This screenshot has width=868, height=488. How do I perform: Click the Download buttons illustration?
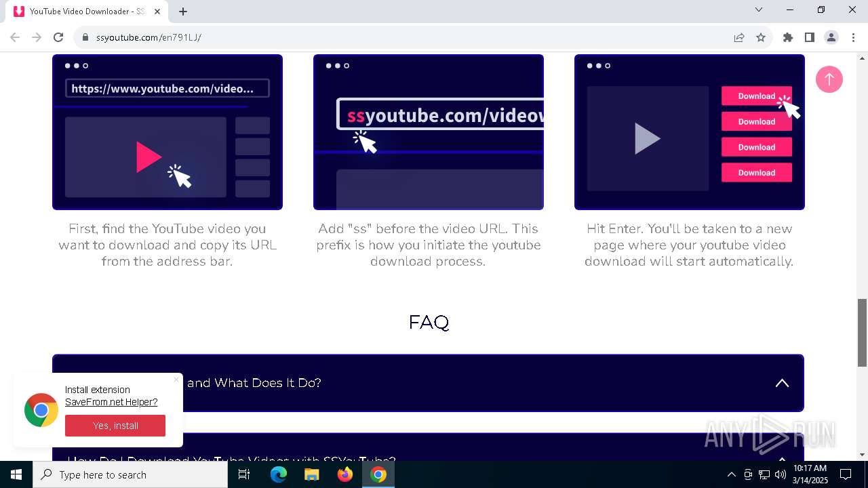(690, 132)
